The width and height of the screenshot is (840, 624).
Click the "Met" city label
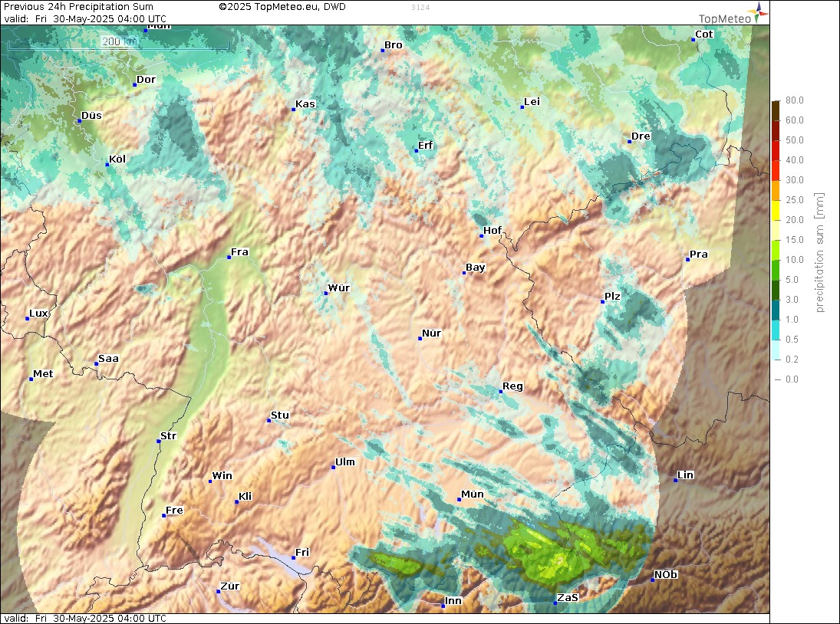click(43, 374)
